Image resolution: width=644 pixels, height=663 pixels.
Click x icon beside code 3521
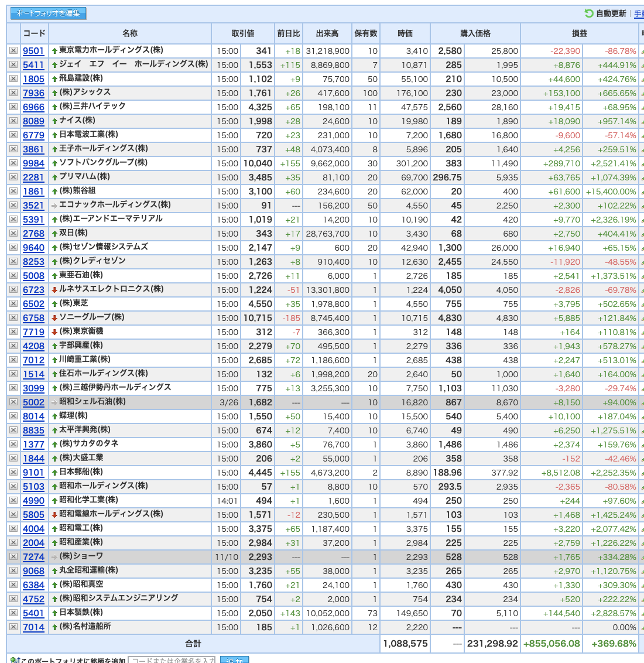(x=13, y=205)
